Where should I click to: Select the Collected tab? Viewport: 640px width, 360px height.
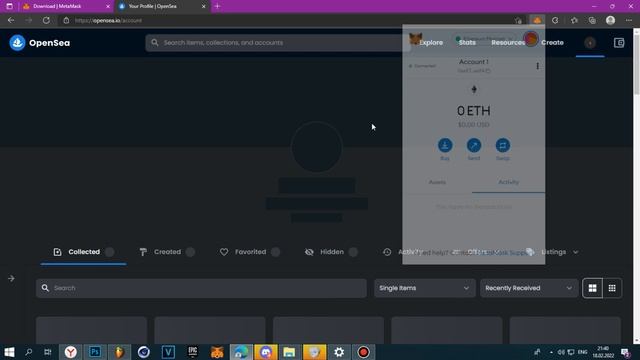[83, 252]
